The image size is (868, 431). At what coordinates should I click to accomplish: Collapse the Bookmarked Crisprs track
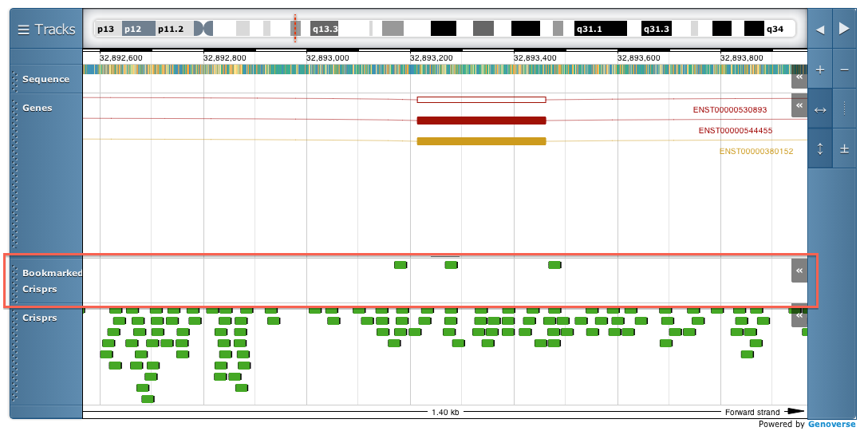pos(799,271)
